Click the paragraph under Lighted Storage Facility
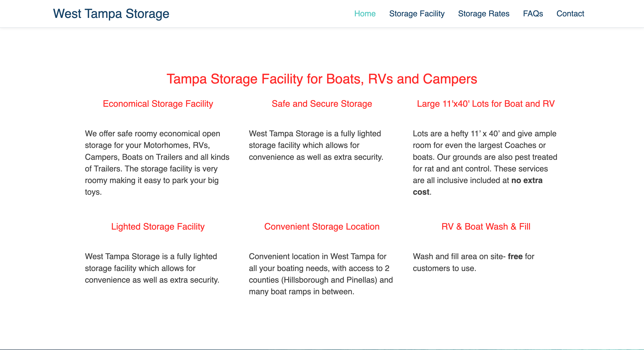Viewport: 644px width, 350px height. point(152,268)
